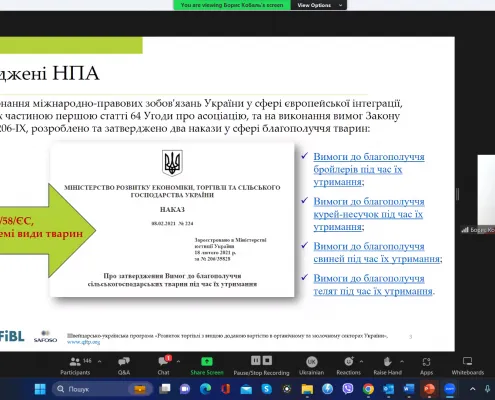Open the View Options dropdown

pyautogui.click(x=319, y=5)
